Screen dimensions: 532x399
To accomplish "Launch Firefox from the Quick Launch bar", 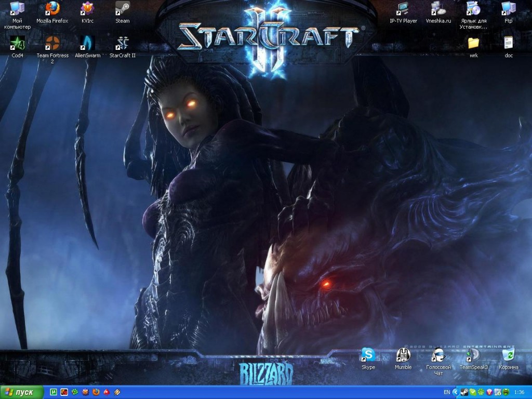I will (x=96, y=392).
